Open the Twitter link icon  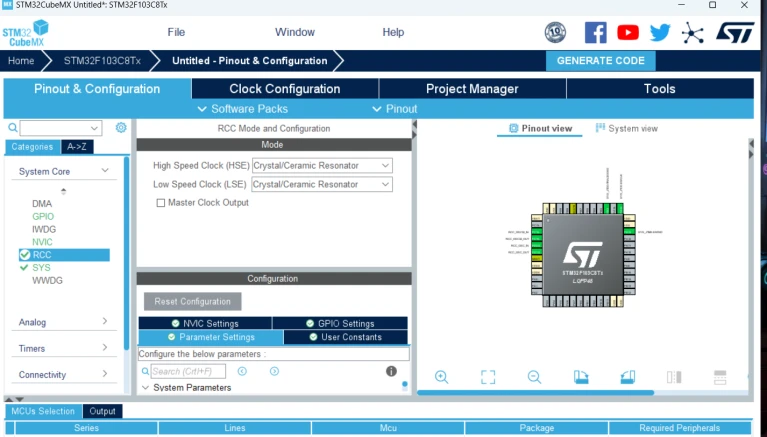[x=660, y=33]
